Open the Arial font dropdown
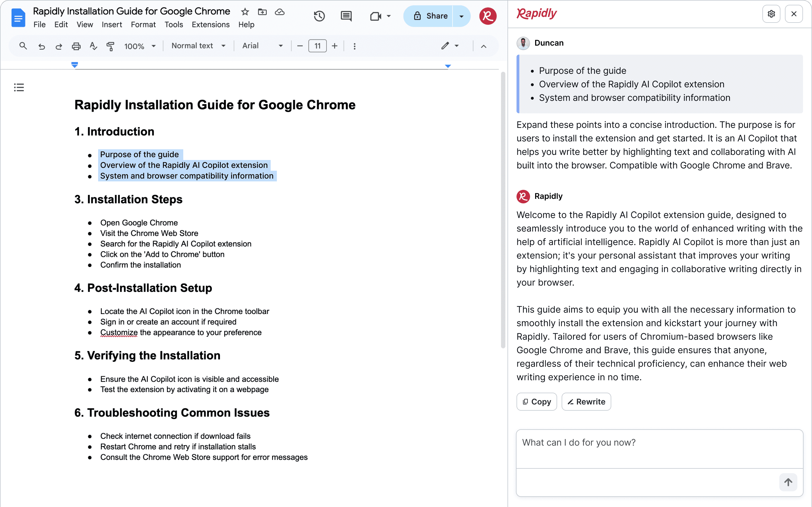Viewport: 812px width, 507px height. [x=263, y=46]
